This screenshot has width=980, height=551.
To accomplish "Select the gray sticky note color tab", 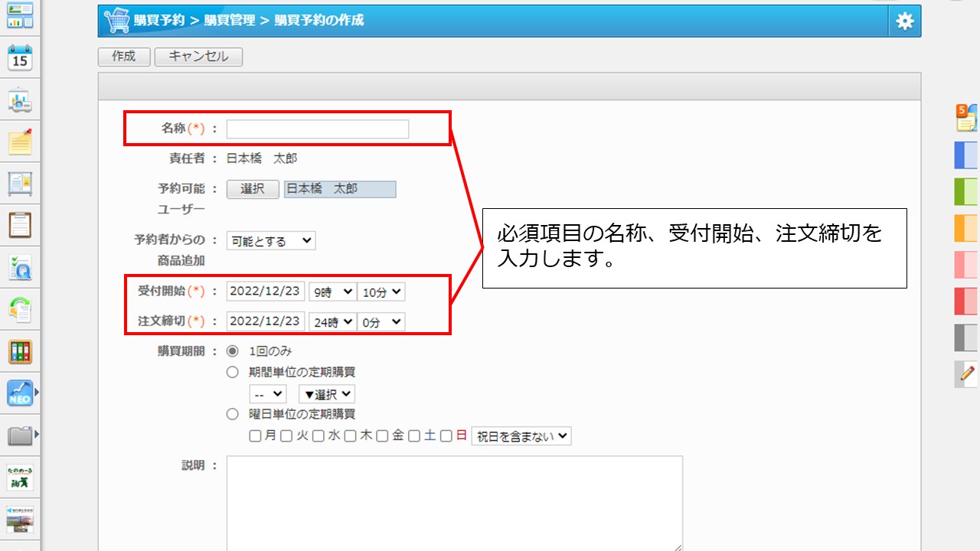I will pyautogui.click(x=966, y=337).
